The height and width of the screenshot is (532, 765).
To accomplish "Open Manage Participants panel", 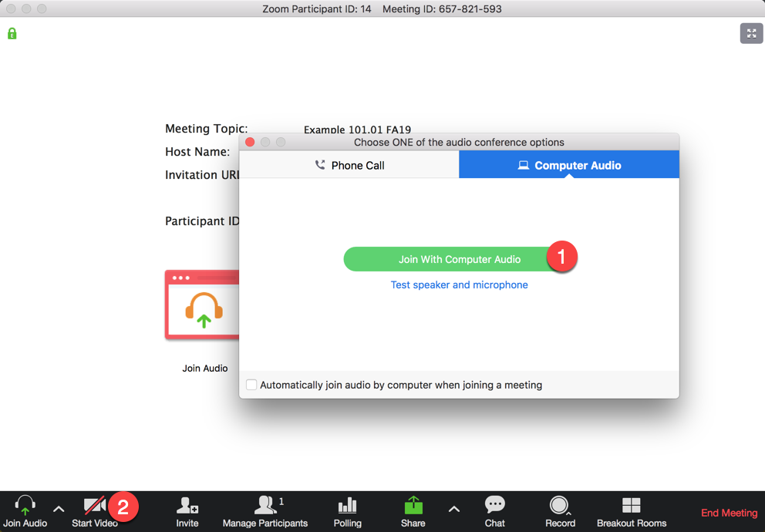I will tap(265, 506).
